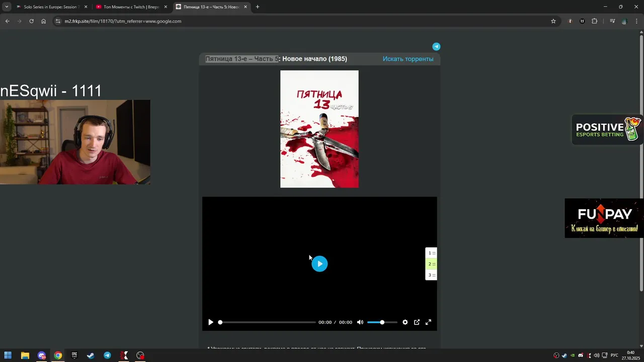Open the video player settings gear
Image resolution: width=644 pixels, height=362 pixels.
tap(405, 322)
